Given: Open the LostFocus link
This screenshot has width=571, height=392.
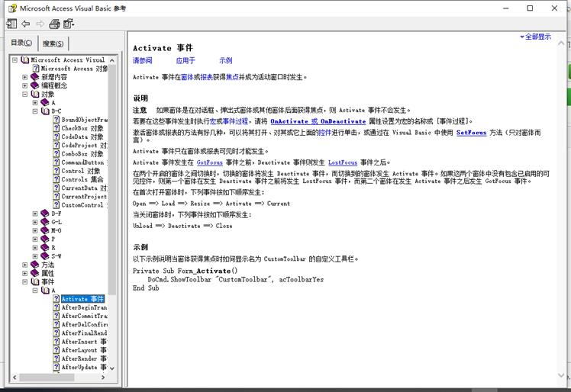Looking at the screenshot, I should (x=342, y=162).
